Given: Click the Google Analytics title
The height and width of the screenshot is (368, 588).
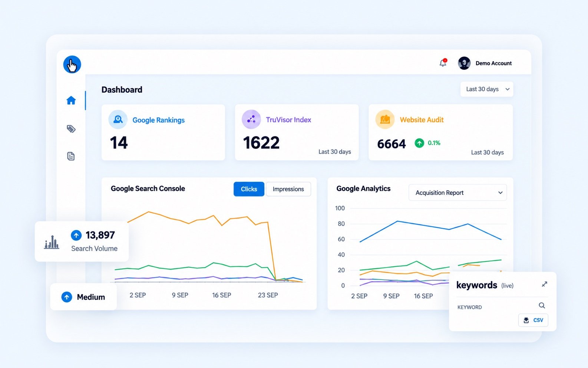Looking at the screenshot, I should click(x=363, y=188).
